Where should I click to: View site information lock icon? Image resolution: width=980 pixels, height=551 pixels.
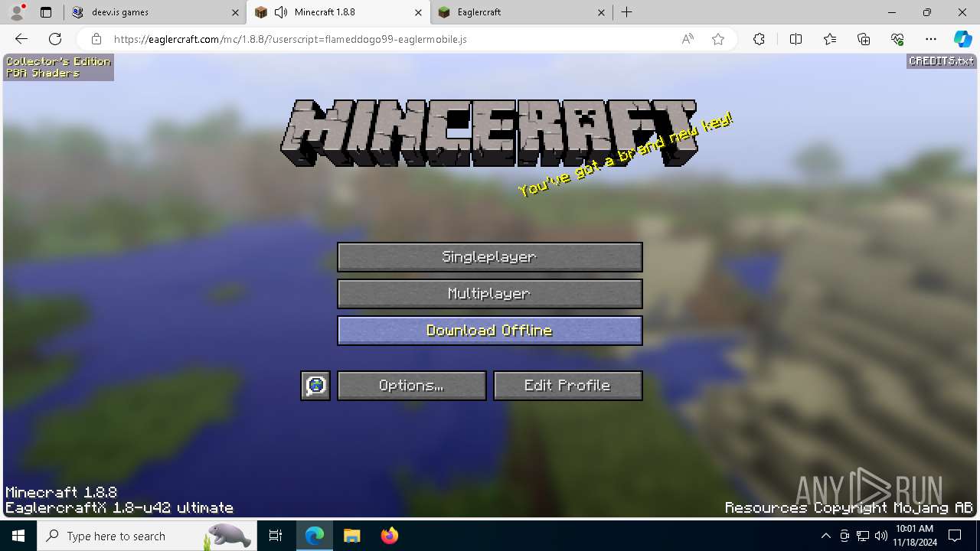click(96, 39)
